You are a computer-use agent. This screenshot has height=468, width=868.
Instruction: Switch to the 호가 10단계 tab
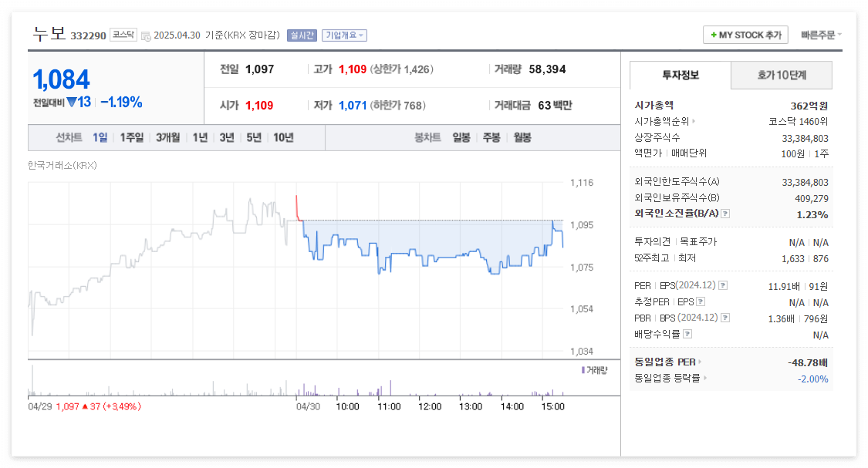click(782, 75)
